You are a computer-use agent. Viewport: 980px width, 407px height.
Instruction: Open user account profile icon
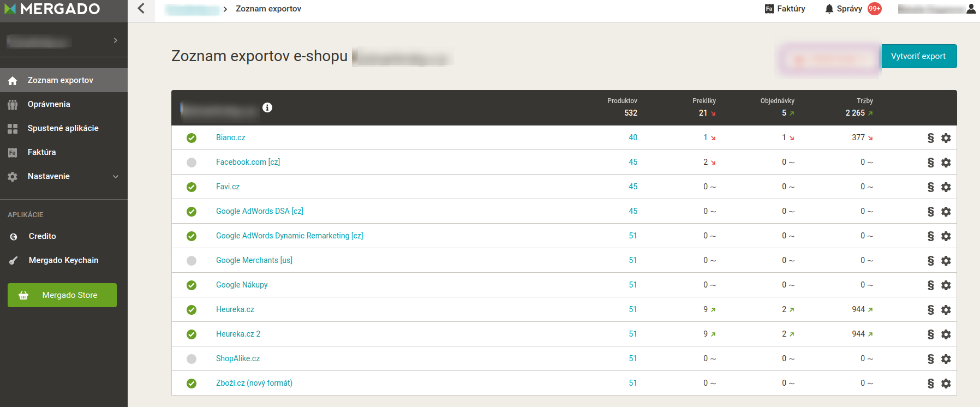pos(971,9)
